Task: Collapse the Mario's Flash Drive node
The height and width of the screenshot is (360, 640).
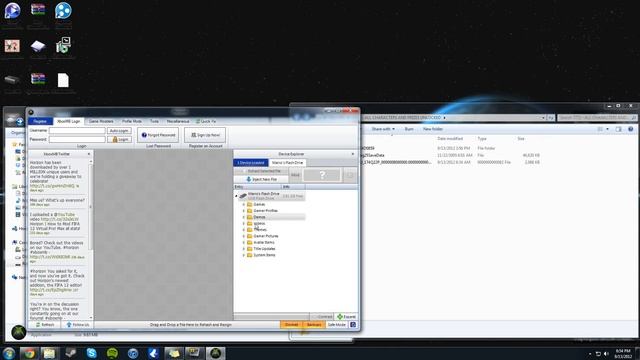Action: pyautogui.click(x=236, y=196)
